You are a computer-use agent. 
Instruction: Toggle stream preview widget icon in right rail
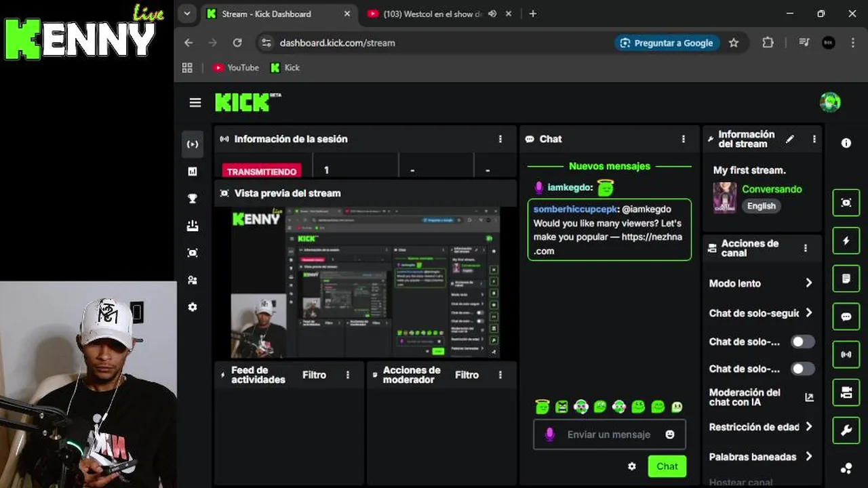click(846, 203)
